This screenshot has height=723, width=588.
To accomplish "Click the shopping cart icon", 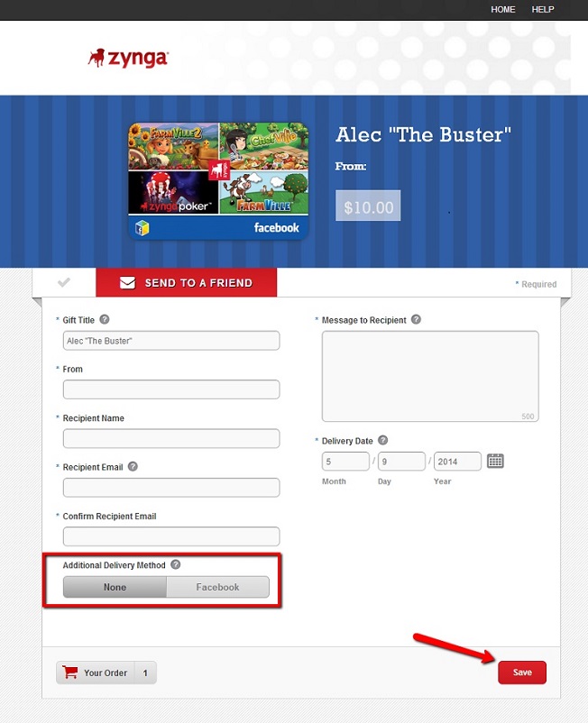I will (x=70, y=672).
